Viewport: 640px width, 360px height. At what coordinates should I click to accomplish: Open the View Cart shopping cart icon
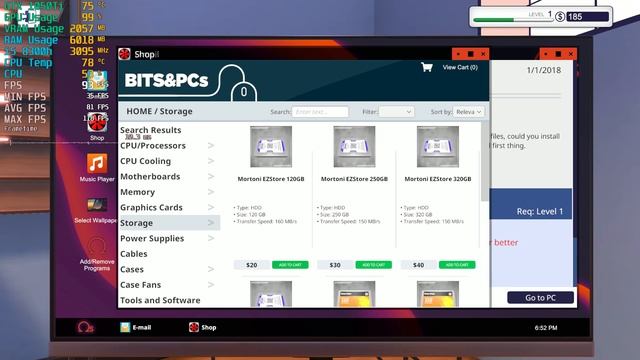tap(427, 67)
